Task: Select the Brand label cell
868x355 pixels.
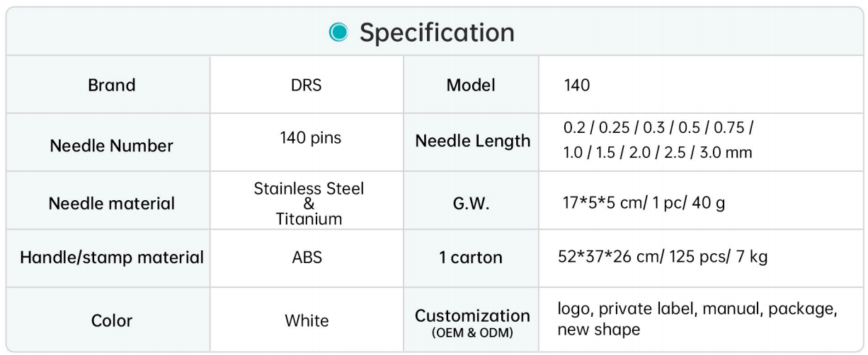Action: pyautogui.click(x=112, y=86)
